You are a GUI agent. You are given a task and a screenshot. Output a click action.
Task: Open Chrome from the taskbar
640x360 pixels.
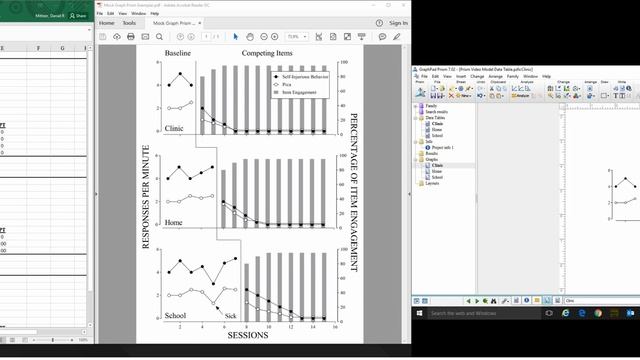(x=598, y=313)
